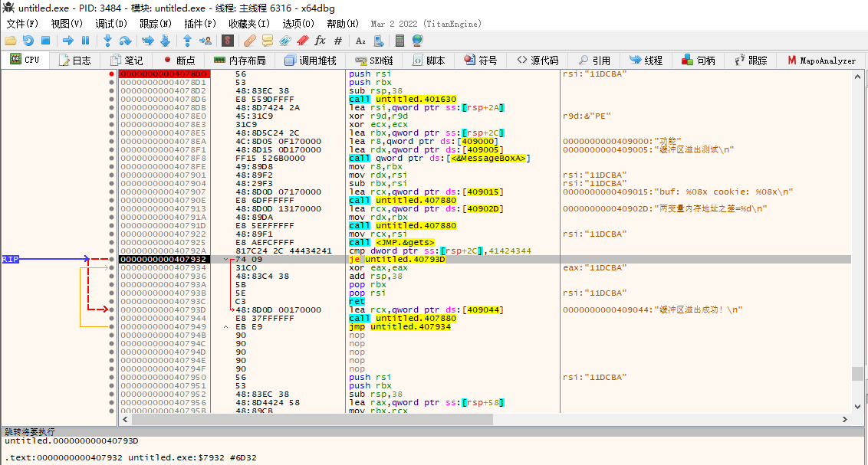Click the Stop debugging square icon

pos(46,41)
